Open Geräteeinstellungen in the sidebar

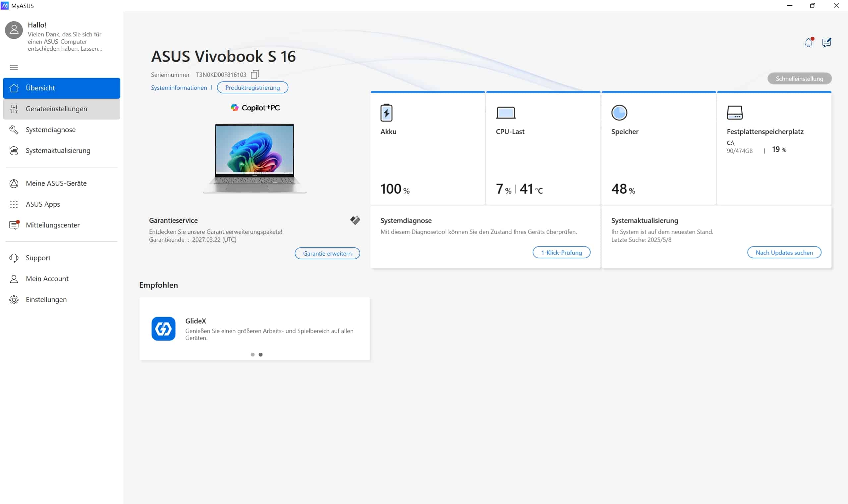coord(56,109)
